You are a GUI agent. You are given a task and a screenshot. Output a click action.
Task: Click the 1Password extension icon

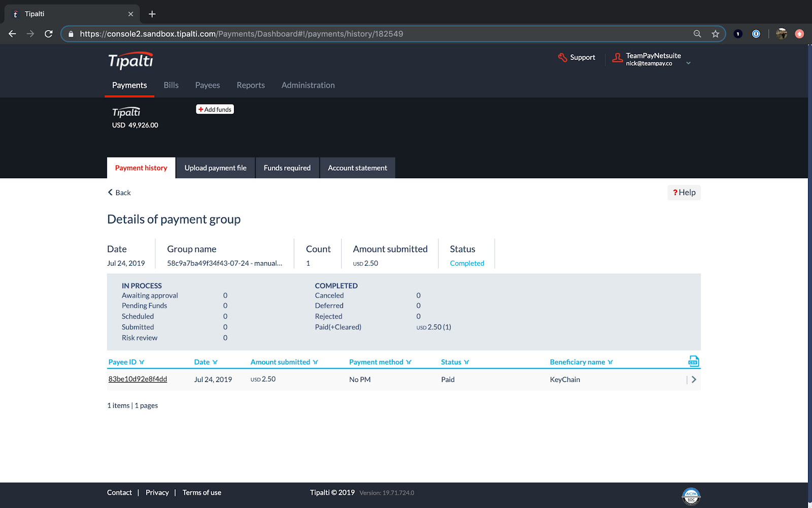point(756,34)
